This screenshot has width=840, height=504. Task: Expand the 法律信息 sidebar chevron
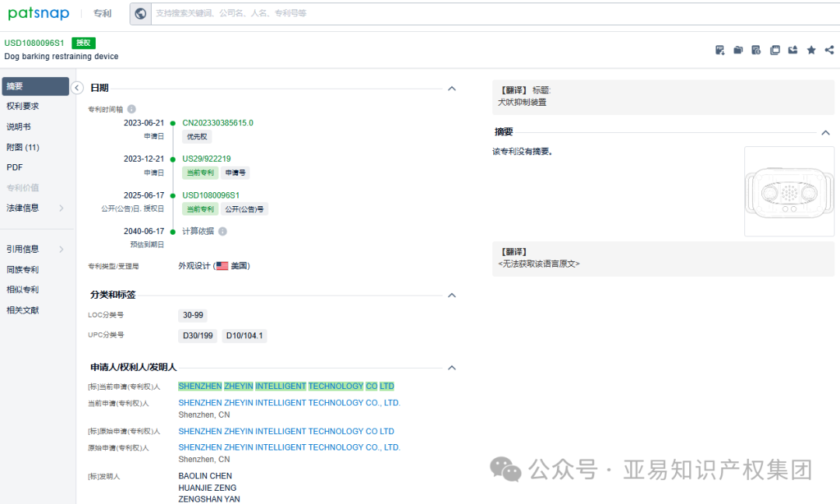point(61,208)
